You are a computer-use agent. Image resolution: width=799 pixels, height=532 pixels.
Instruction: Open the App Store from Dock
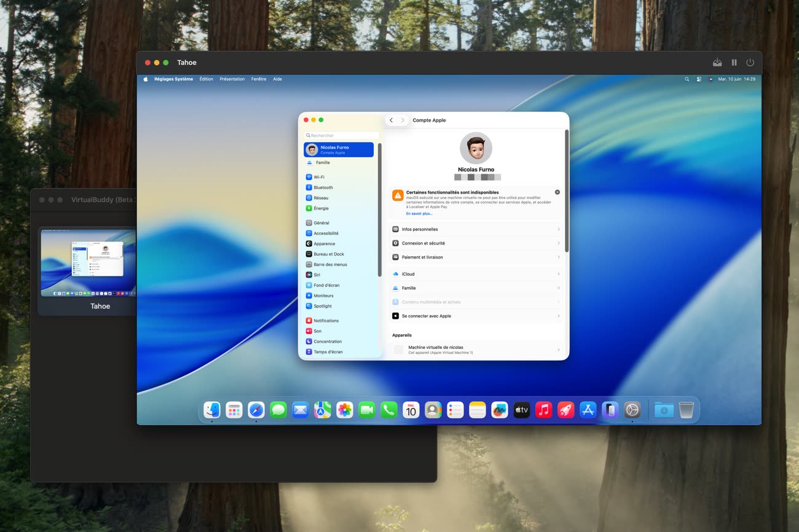(x=588, y=410)
